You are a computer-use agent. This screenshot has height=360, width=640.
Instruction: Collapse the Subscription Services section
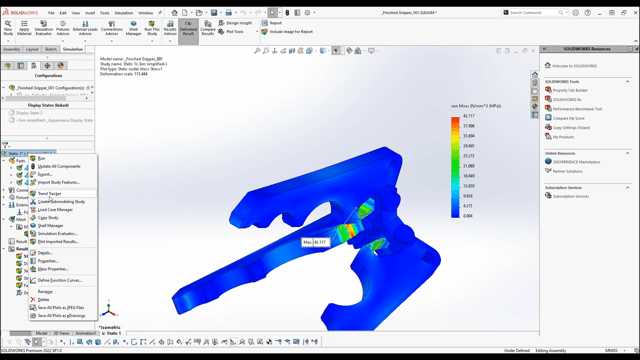(x=628, y=188)
